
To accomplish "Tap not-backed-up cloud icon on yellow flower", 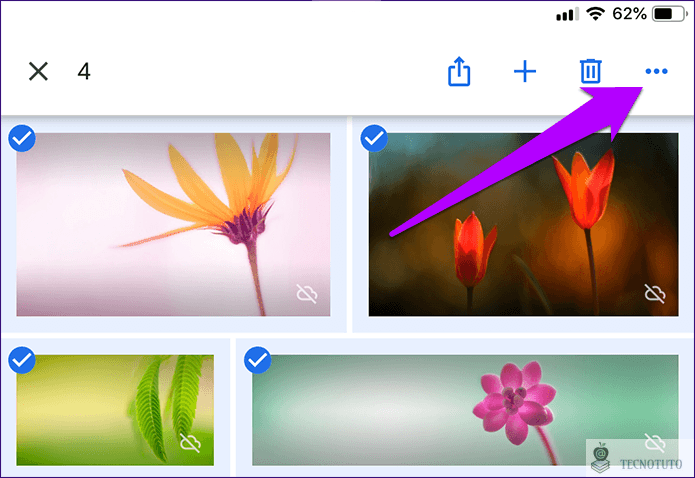I will pos(307,294).
